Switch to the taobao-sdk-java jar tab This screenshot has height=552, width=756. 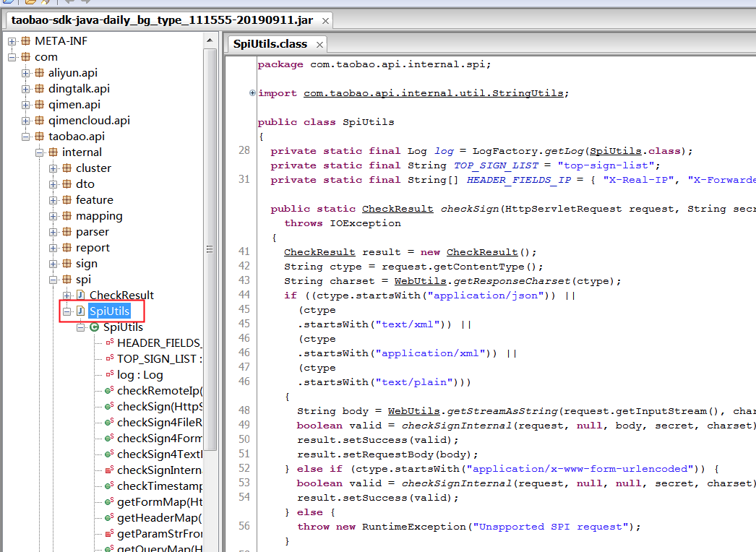coord(162,20)
